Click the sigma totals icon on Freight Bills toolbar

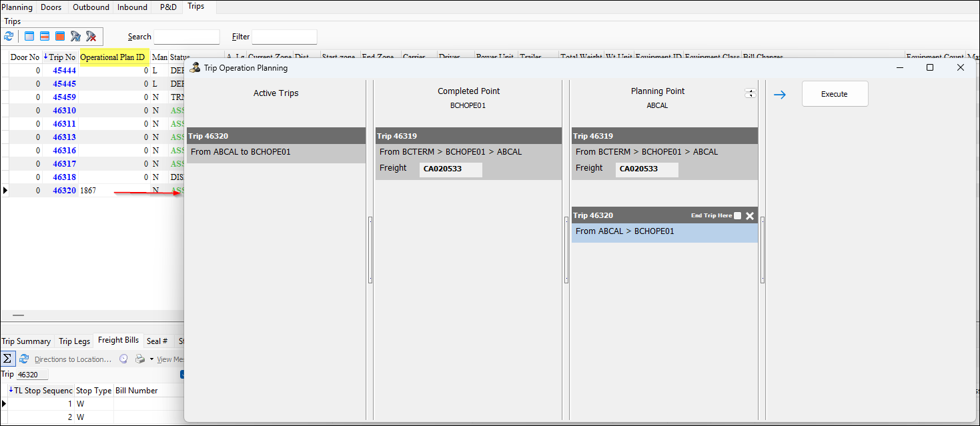click(7, 358)
